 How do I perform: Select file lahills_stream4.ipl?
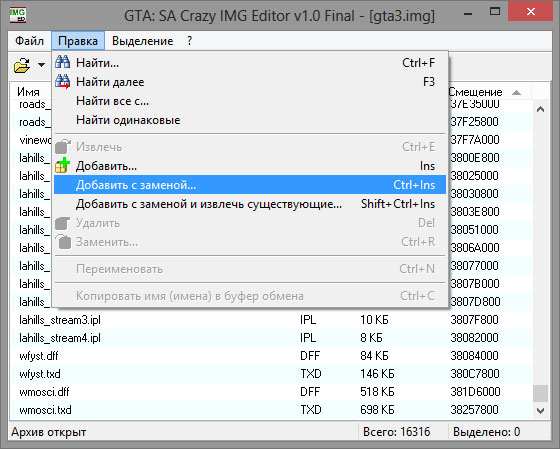tap(60, 338)
